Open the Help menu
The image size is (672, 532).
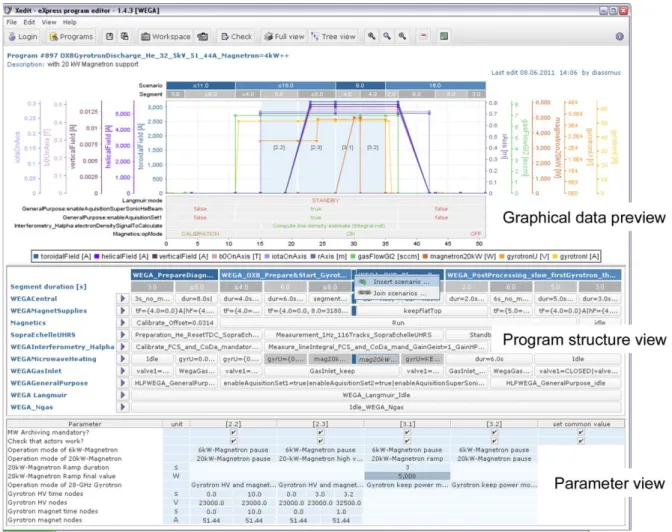coord(69,22)
